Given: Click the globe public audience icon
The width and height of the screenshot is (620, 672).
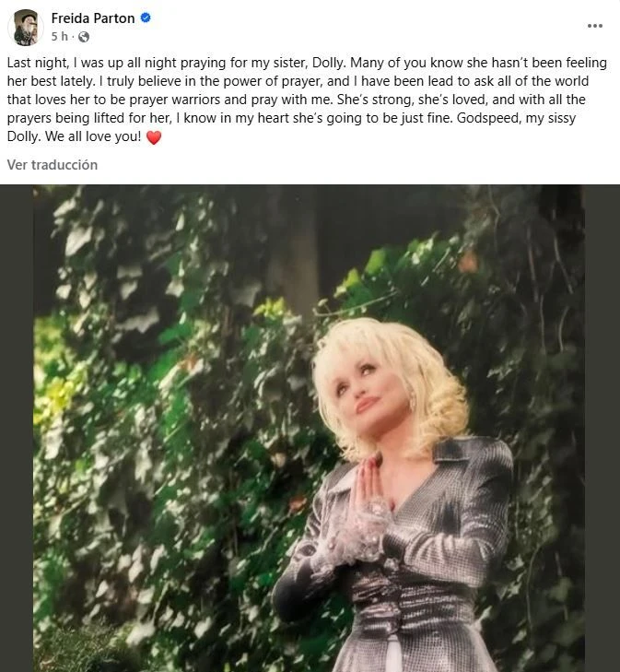Looking at the screenshot, I should 84,37.
